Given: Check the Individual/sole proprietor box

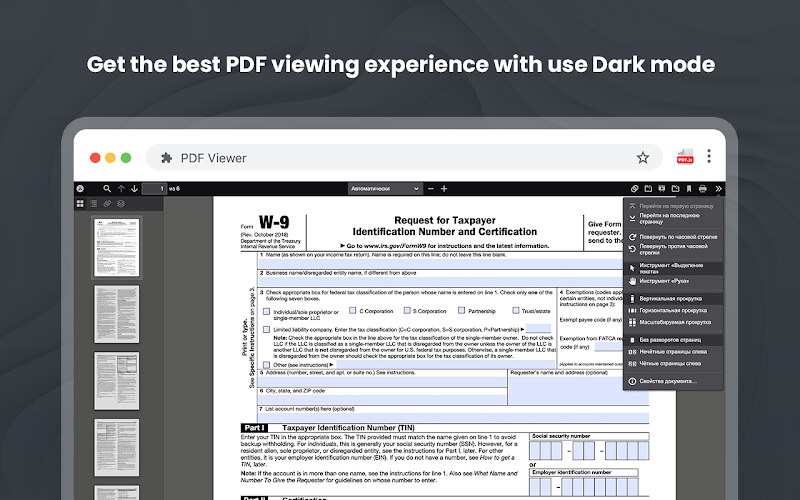Looking at the screenshot, I should (266, 311).
